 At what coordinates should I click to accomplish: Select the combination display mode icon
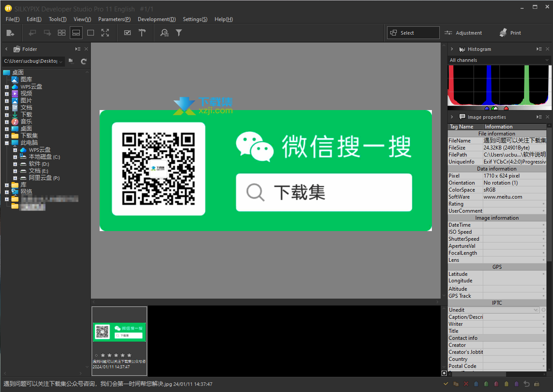click(x=76, y=33)
